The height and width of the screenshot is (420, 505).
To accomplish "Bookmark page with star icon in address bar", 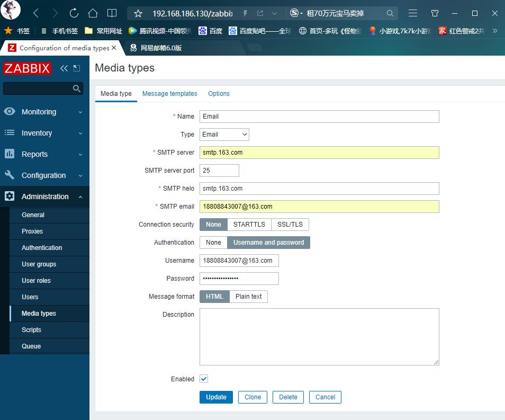I will pos(138,14).
